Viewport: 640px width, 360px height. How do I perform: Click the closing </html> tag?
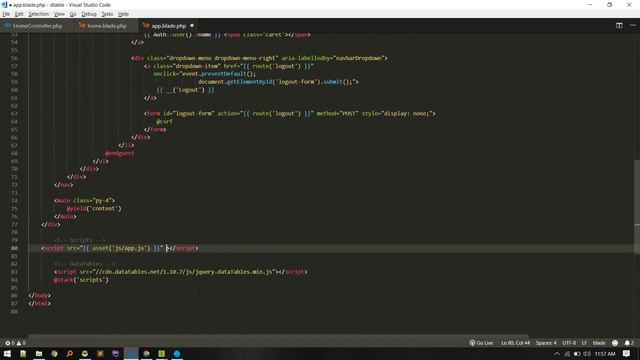click(40, 304)
